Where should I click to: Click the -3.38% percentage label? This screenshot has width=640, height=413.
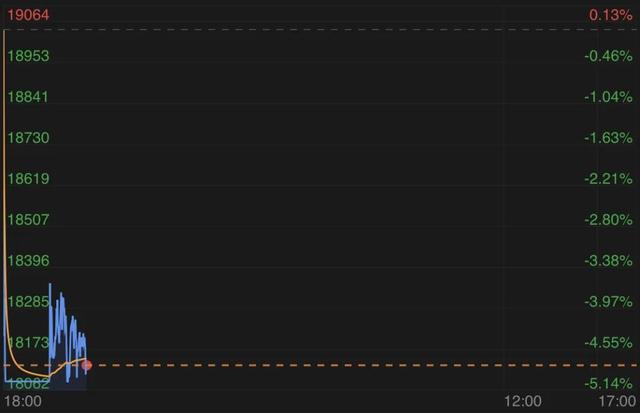[608, 260]
